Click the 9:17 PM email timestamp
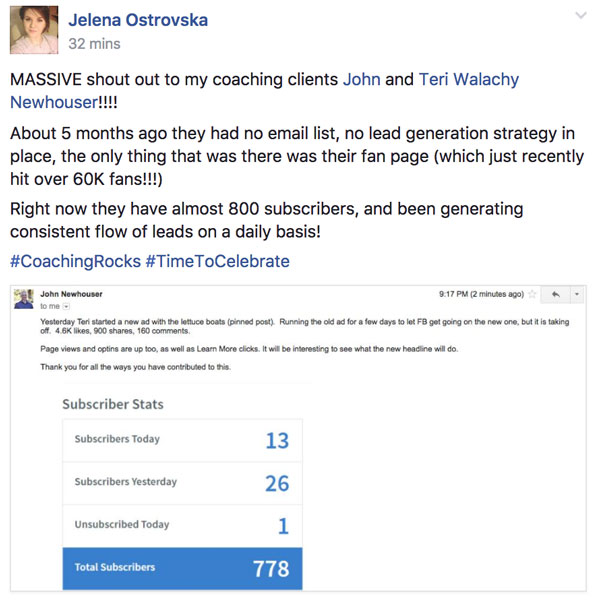 click(x=481, y=294)
